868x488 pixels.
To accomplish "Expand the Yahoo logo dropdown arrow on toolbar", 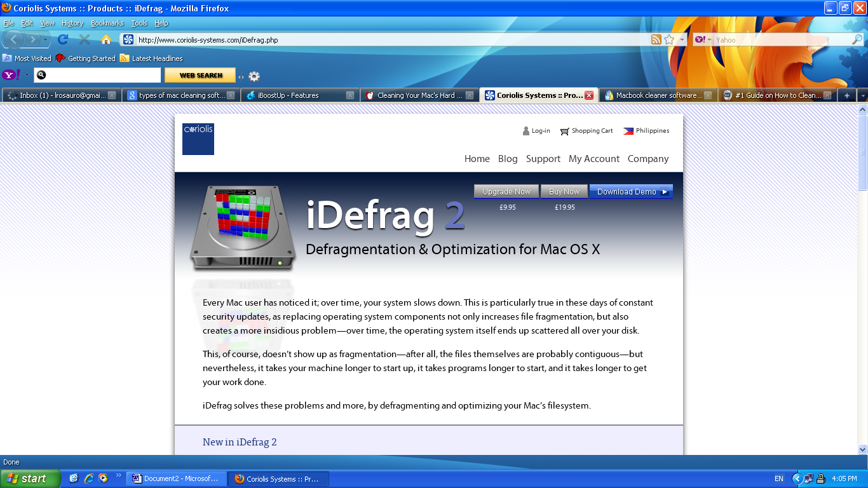I will [x=27, y=76].
